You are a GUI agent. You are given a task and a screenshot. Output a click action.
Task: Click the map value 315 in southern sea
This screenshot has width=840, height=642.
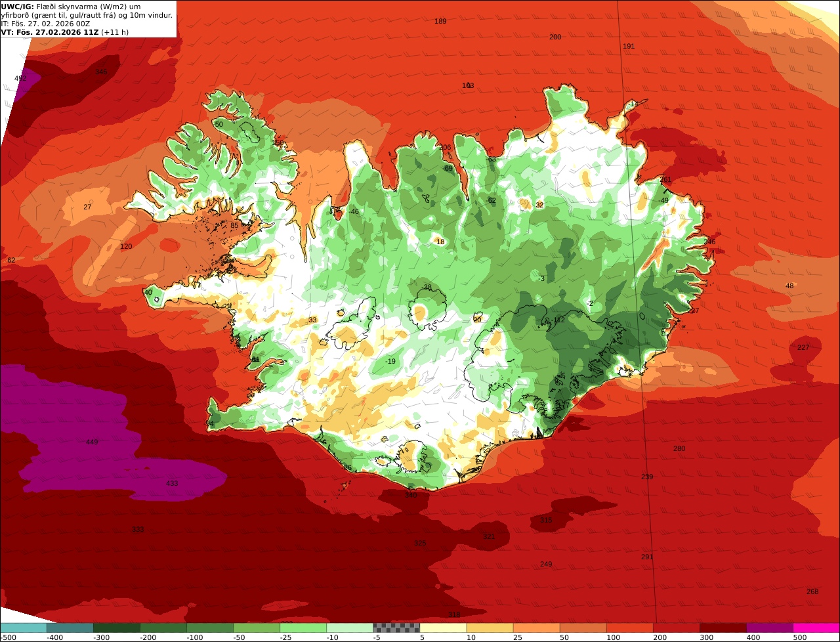[x=546, y=520]
